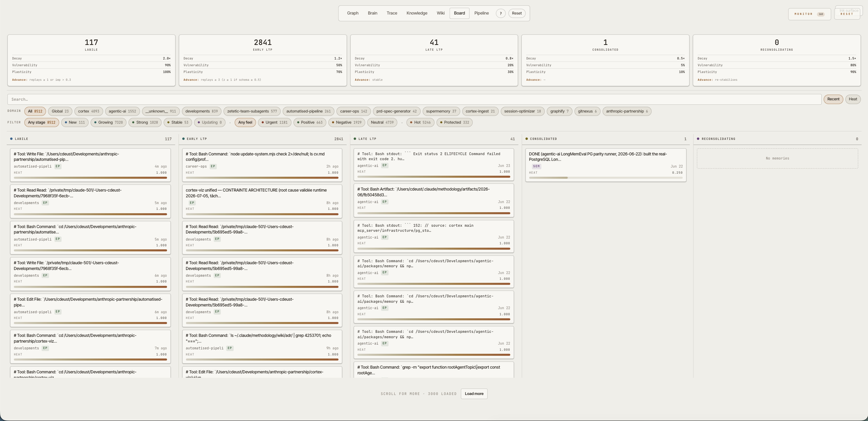Open the 'node update-system.mjs check' memory card

click(262, 165)
